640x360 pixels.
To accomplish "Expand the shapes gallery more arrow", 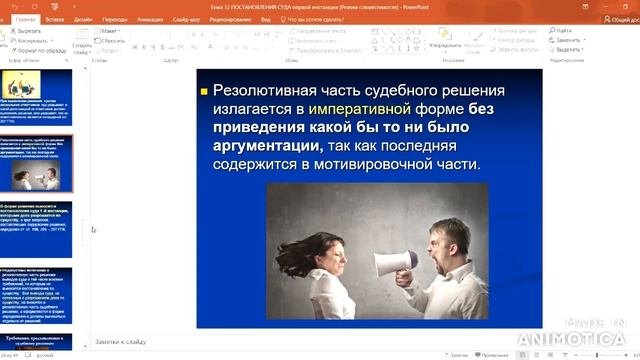I will 425,49.
